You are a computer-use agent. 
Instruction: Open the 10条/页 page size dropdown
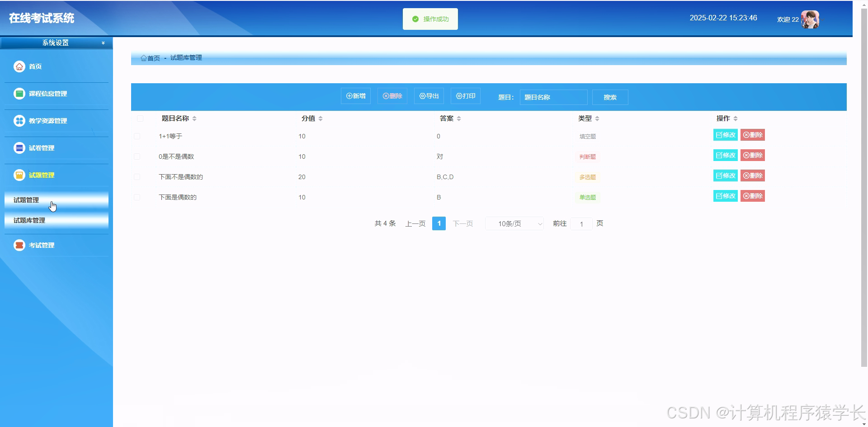(514, 223)
